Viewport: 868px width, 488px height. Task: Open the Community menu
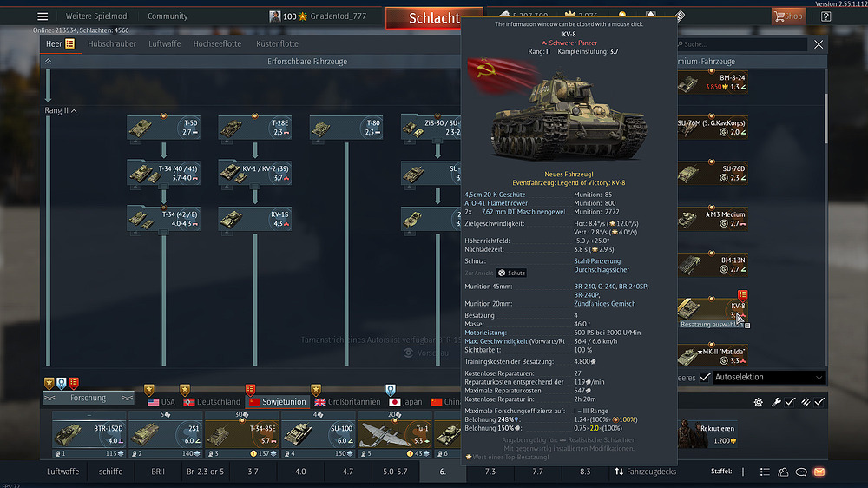168,16
